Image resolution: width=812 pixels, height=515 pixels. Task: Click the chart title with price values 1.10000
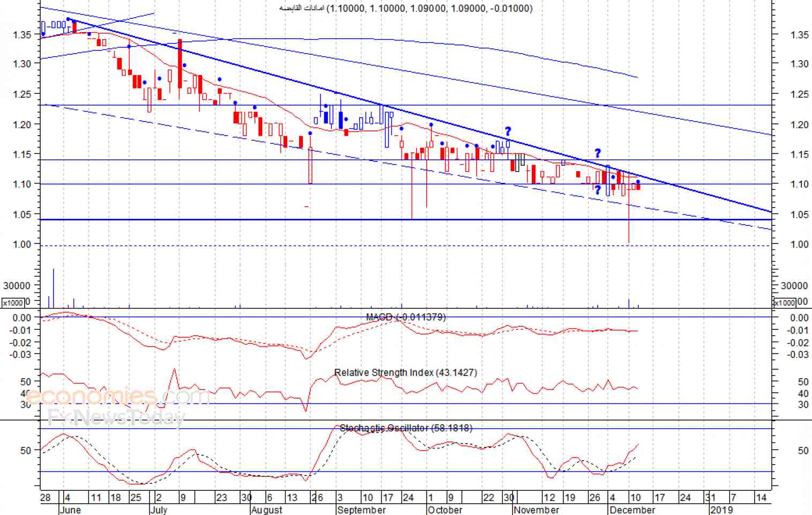(x=406, y=8)
